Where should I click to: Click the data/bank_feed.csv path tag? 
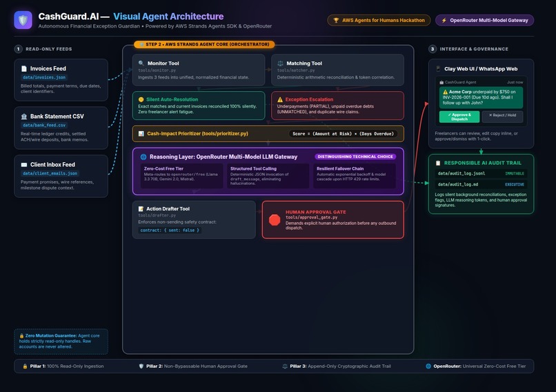44,125
